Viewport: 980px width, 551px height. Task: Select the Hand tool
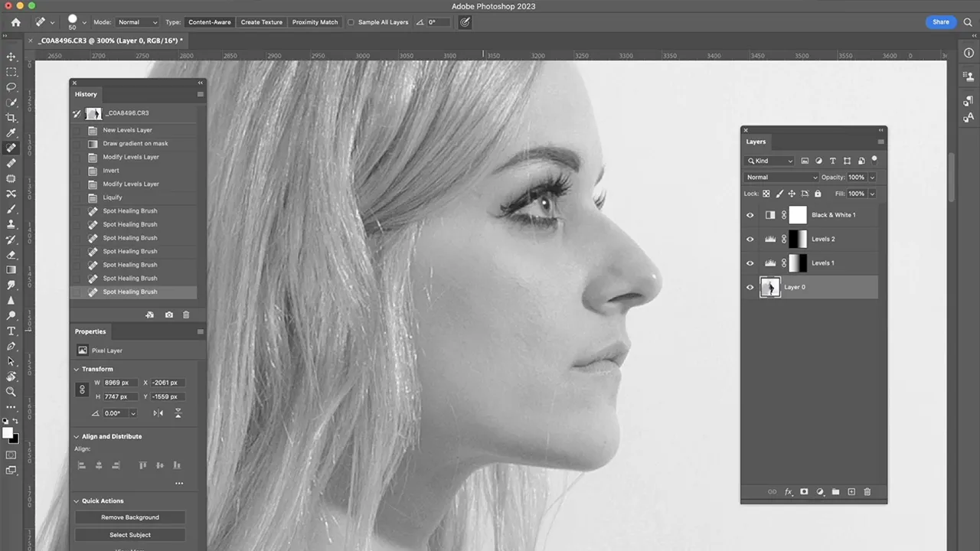click(x=11, y=377)
